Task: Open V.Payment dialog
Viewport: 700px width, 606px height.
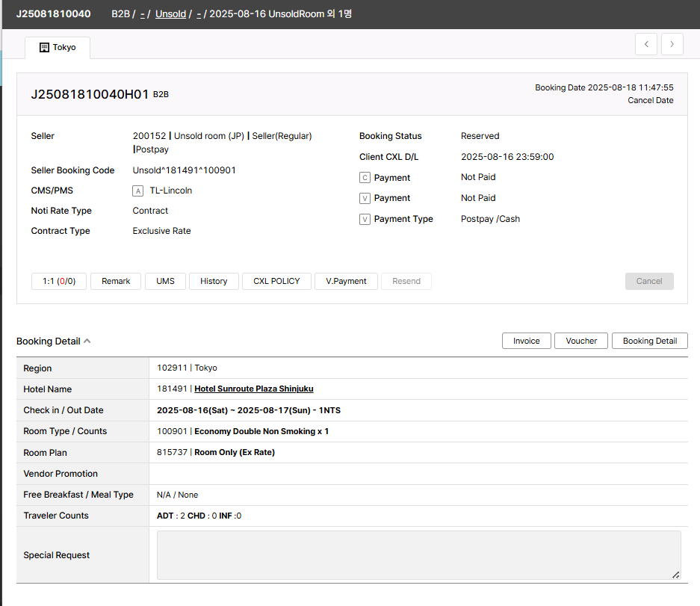Action: pos(346,281)
